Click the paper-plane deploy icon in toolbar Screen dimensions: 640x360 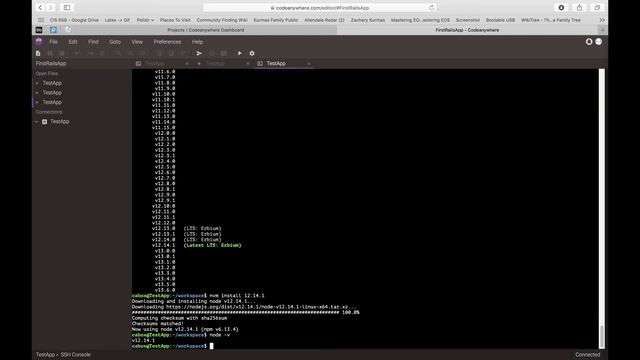[199, 53]
